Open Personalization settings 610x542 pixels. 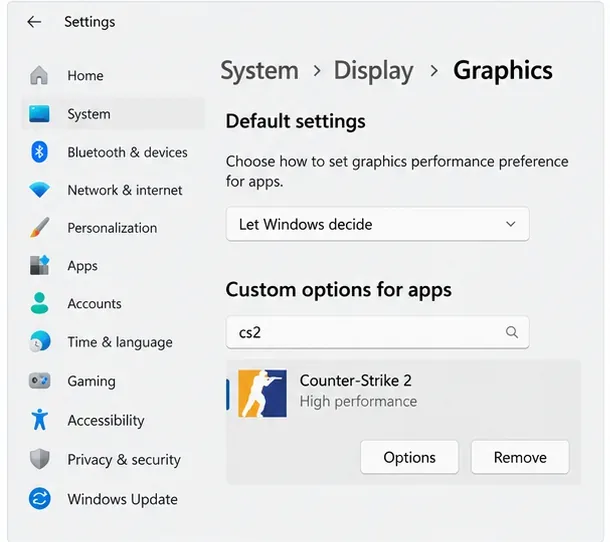pyautogui.click(x=113, y=228)
